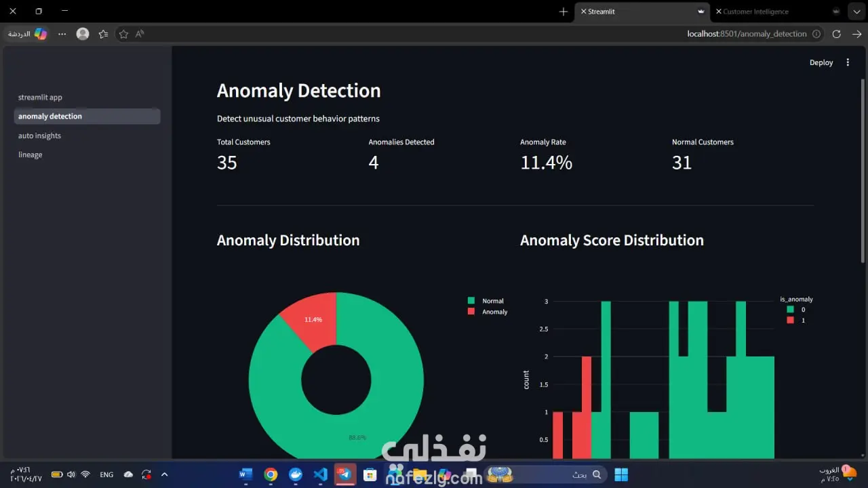
Task: Launch Visual Studio Code from taskbar
Action: click(321, 474)
